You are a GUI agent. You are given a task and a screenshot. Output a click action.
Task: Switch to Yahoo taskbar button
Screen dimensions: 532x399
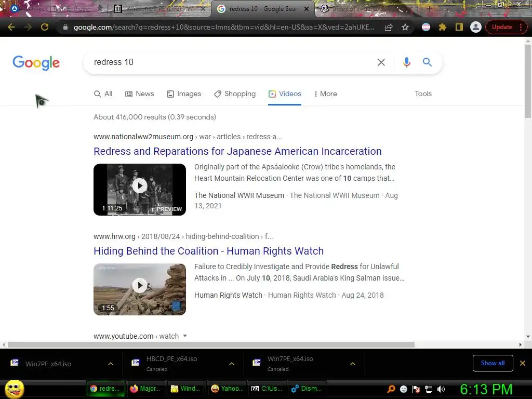click(x=227, y=389)
